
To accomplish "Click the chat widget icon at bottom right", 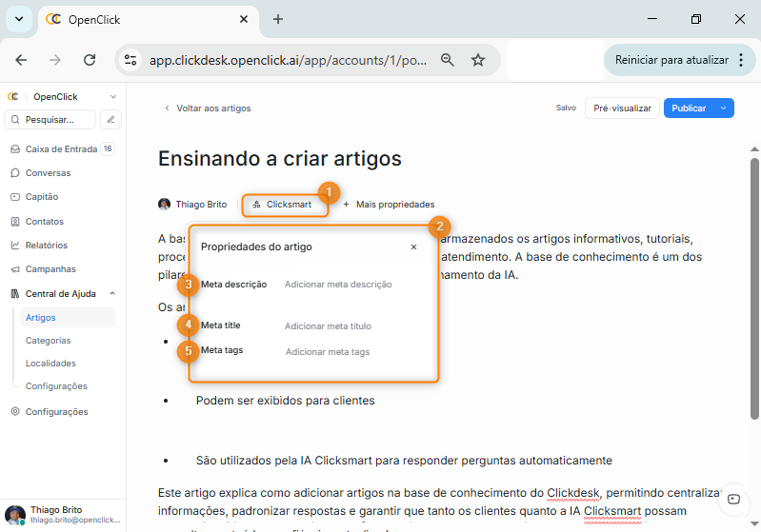I will 733,499.
